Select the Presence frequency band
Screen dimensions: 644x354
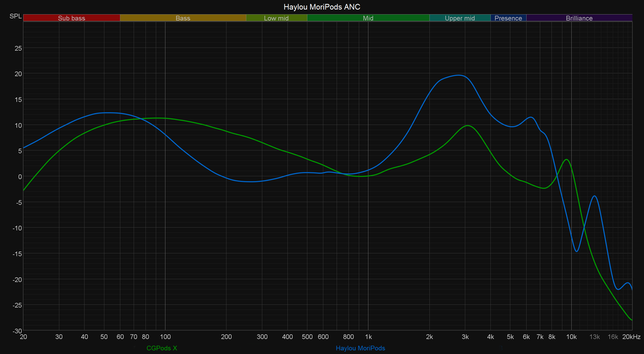[x=508, y=18]
